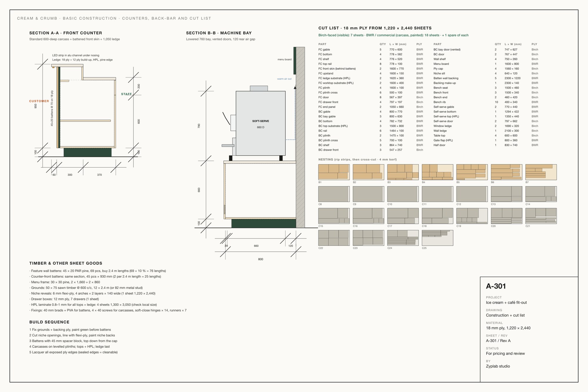Viewport: 588px width, 392px height.
Task: Select nesting sheet thumbnail C19
Action: pyautogui.click(x=472, y=216)
